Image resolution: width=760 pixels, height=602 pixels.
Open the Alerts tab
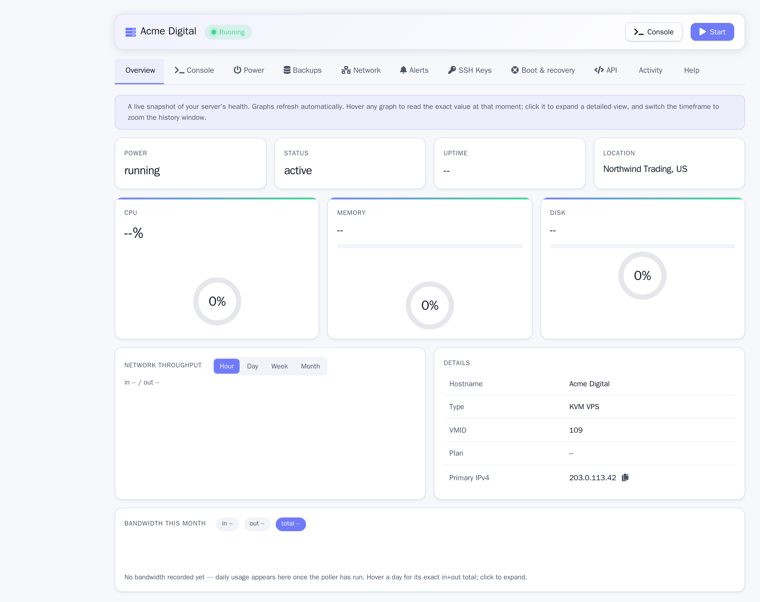[x=414, y=70]
